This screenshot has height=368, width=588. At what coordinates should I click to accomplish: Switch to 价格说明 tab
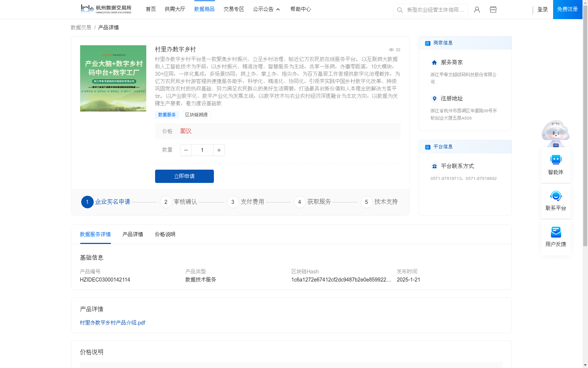click(165, 234)
